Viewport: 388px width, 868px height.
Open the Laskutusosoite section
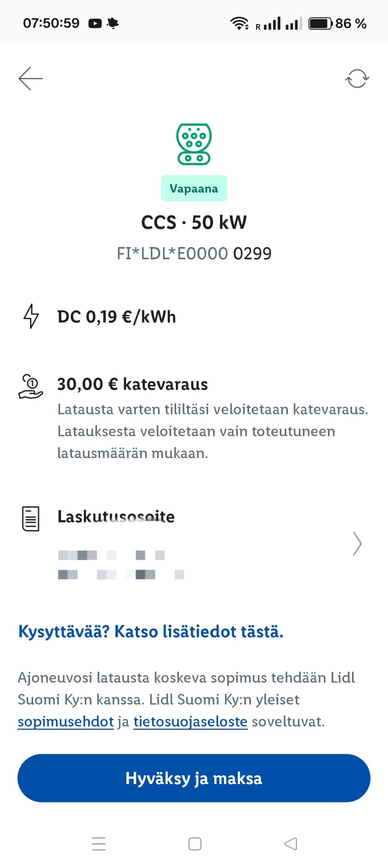pos(116,517)
